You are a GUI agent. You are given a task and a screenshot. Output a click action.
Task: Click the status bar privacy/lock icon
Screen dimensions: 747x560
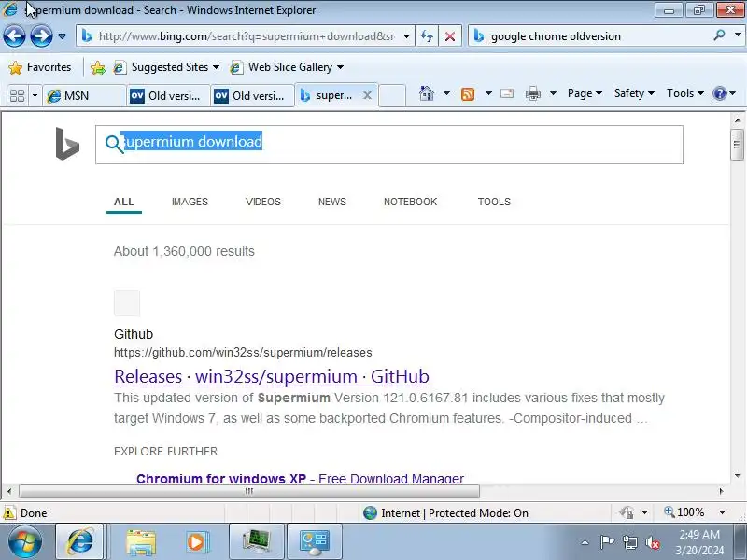627,512
